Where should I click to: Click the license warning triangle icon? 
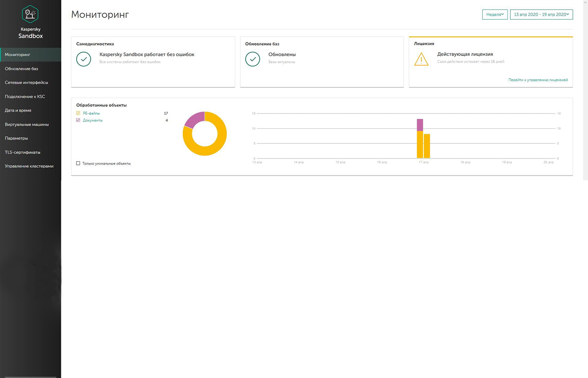coord(421,59)
